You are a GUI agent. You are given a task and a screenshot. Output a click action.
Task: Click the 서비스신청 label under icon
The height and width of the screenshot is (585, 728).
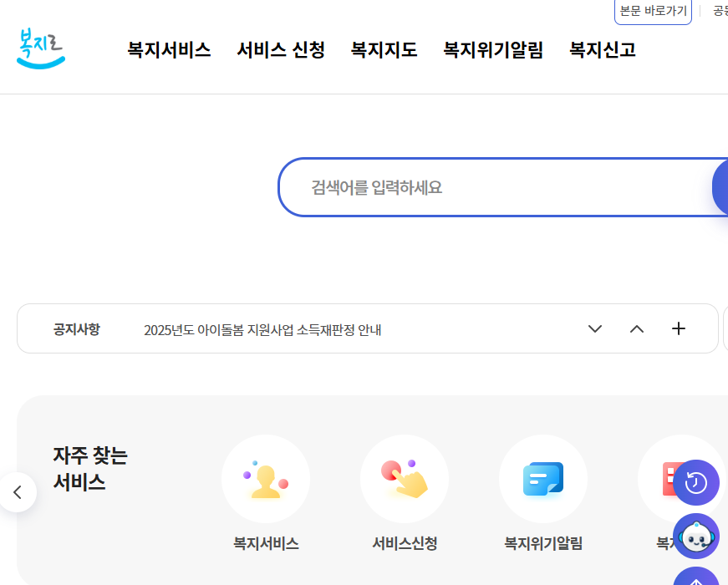point(405,543)
